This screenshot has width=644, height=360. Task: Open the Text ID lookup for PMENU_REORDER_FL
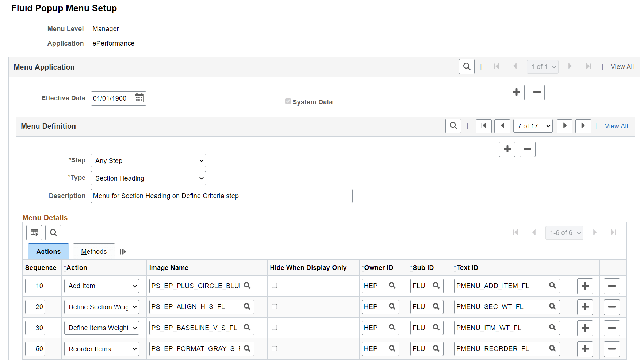552,349
